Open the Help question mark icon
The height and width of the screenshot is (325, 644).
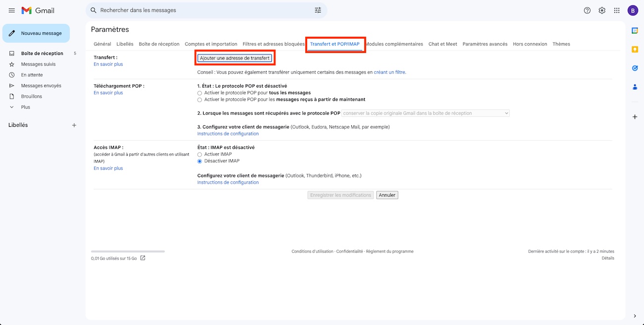coord(587,10)
